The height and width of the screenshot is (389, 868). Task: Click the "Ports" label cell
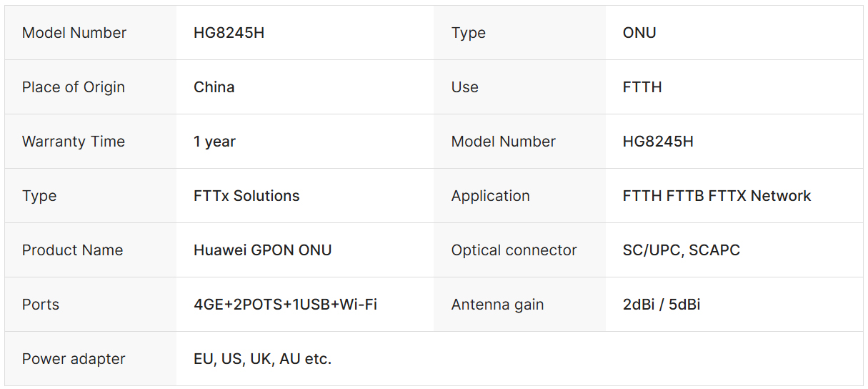41,305
